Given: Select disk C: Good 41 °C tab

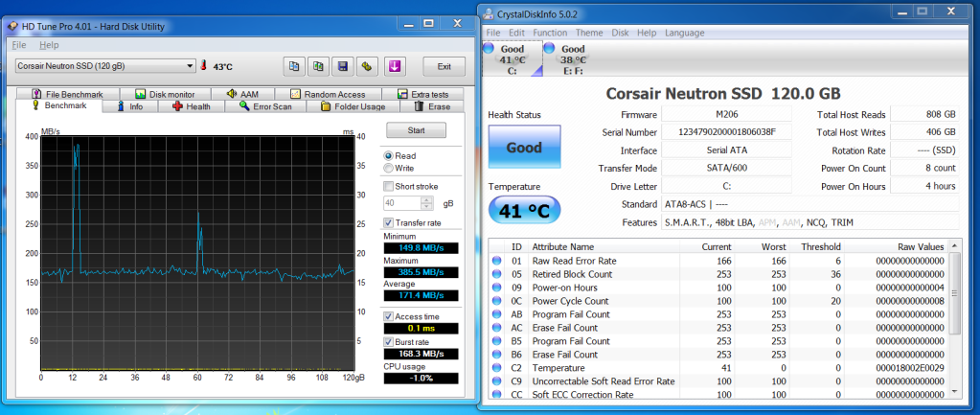Looking at the screenshot, I should pos(513,58).
